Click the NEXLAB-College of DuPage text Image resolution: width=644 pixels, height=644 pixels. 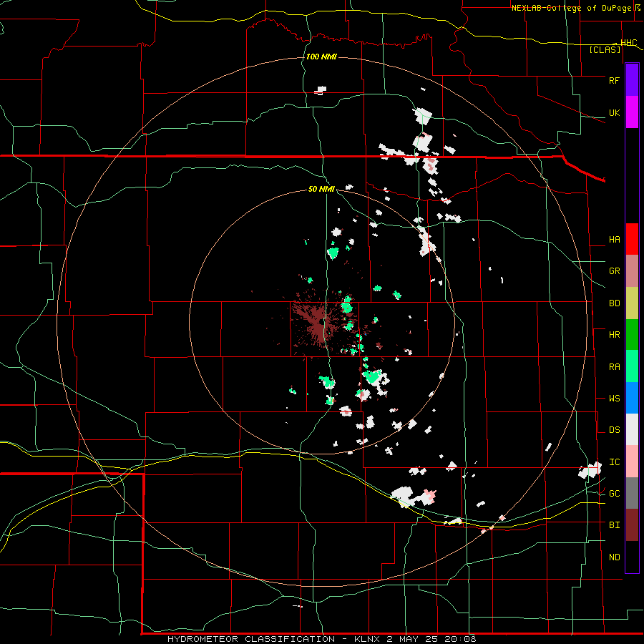pyautogui.click(x=571, y=8)
